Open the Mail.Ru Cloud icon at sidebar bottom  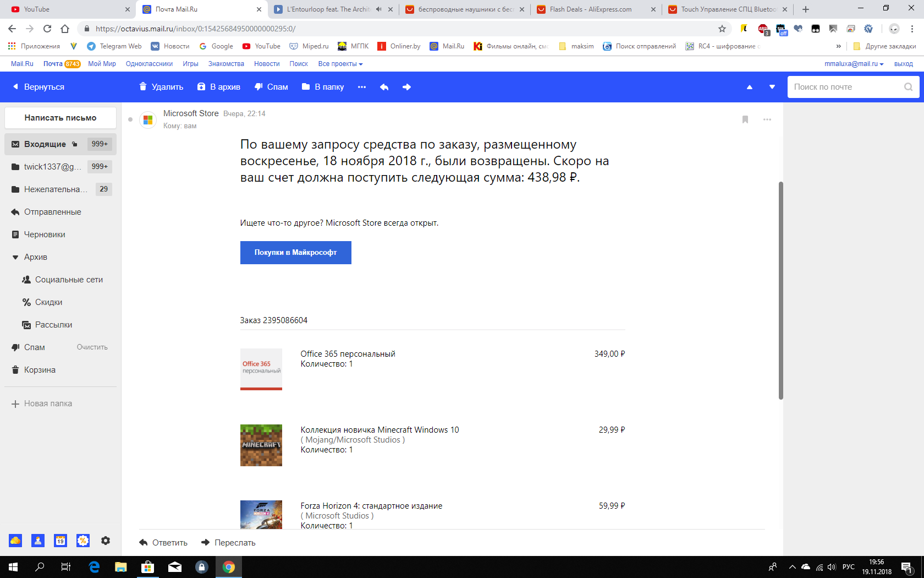pyautogui.click(x=15, y=541)
